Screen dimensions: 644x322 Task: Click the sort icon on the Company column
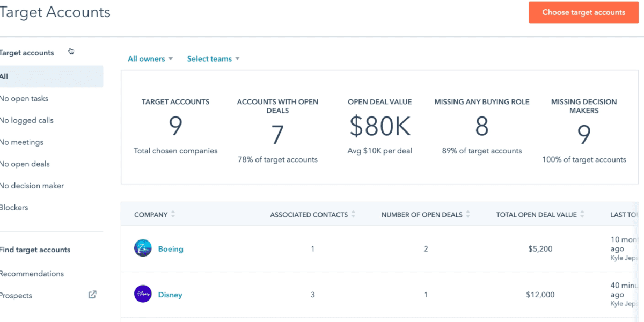coord(172,214)
